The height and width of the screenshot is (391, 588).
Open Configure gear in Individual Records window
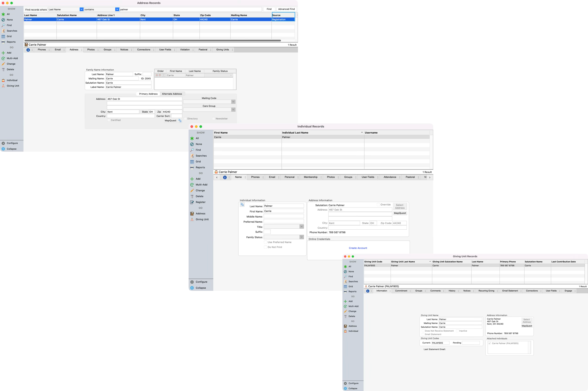[192, 282]
